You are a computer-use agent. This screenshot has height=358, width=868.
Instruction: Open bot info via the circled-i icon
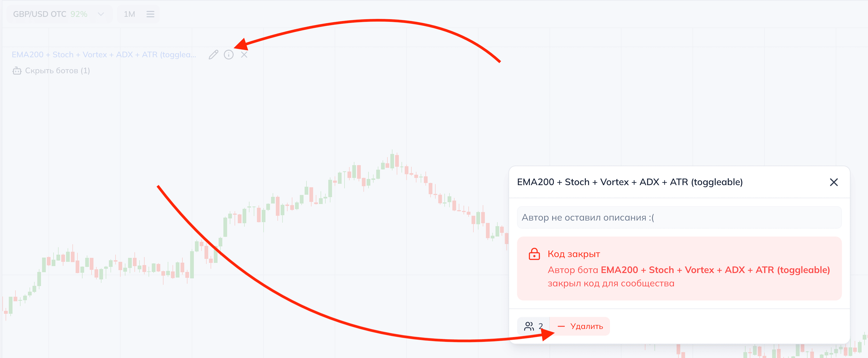(x=229, y=55)
